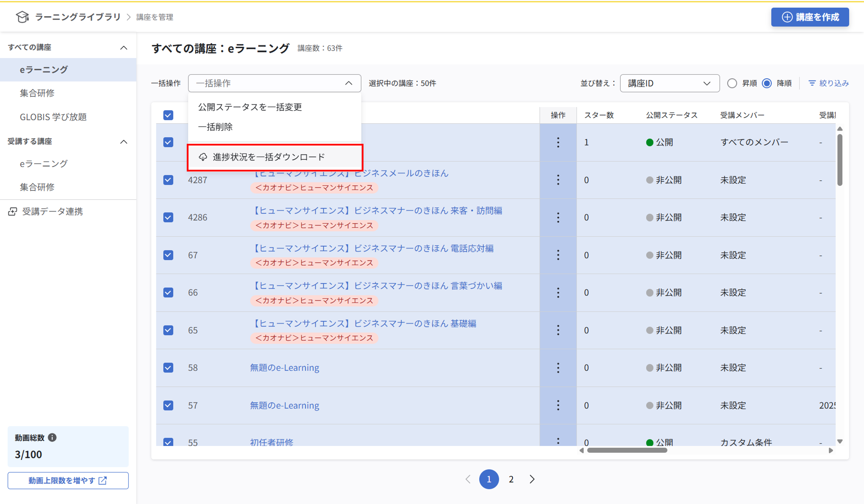The image size is (864, 504).
Task: Uncheck the checkbox for course 4287
Action: coord(168,180)
